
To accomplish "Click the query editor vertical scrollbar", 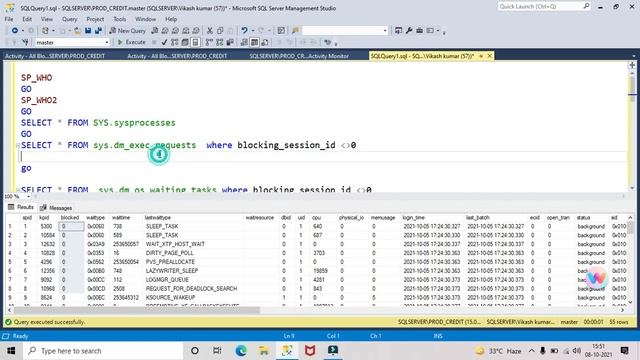I will coord(632,88).
